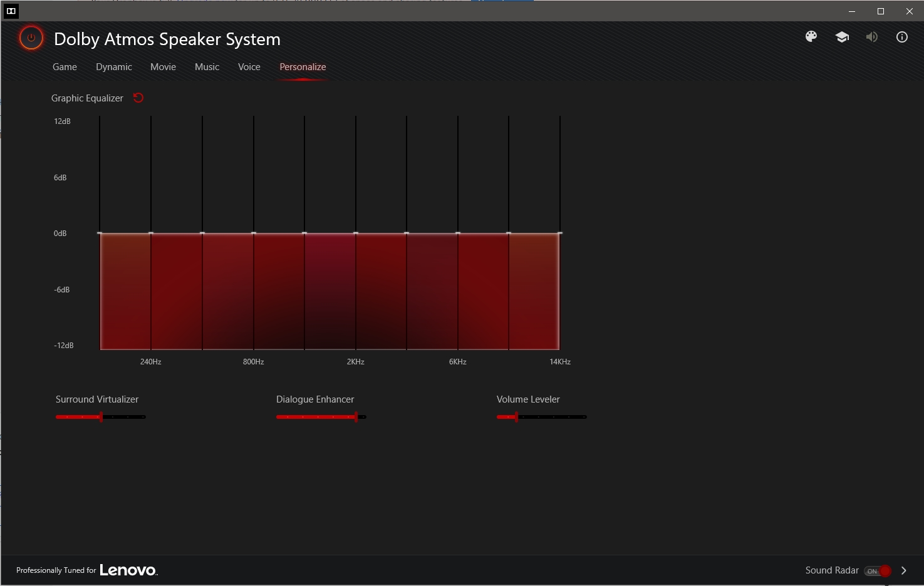Click the 800Hz equalizer band handle
Screen dimensions: 924x586
254,234
